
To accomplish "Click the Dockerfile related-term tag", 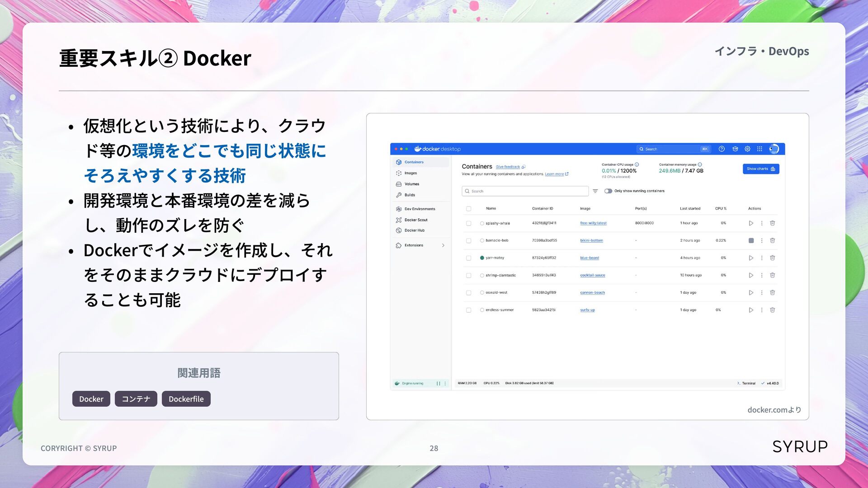I will 186,399.
